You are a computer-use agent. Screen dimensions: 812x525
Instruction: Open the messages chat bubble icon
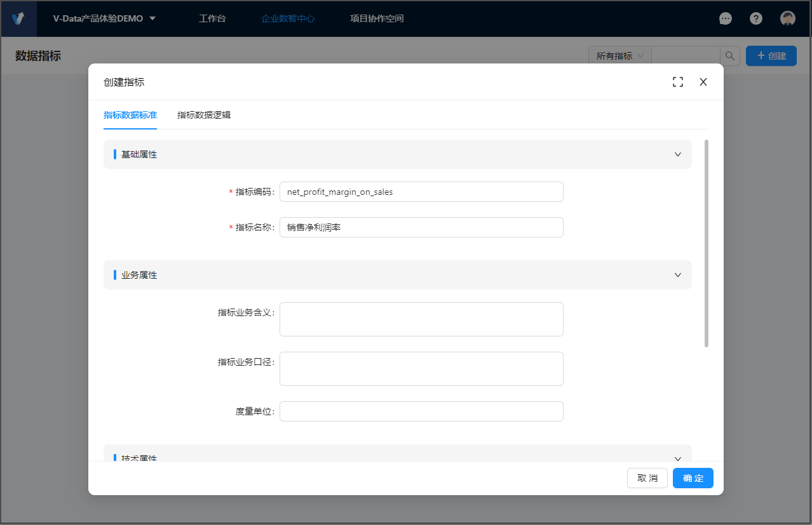(725, 18)
